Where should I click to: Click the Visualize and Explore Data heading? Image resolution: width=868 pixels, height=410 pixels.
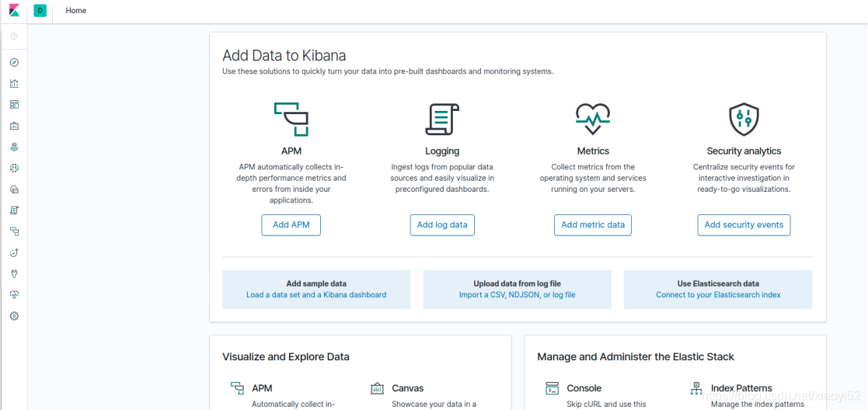tap(286, 357)
